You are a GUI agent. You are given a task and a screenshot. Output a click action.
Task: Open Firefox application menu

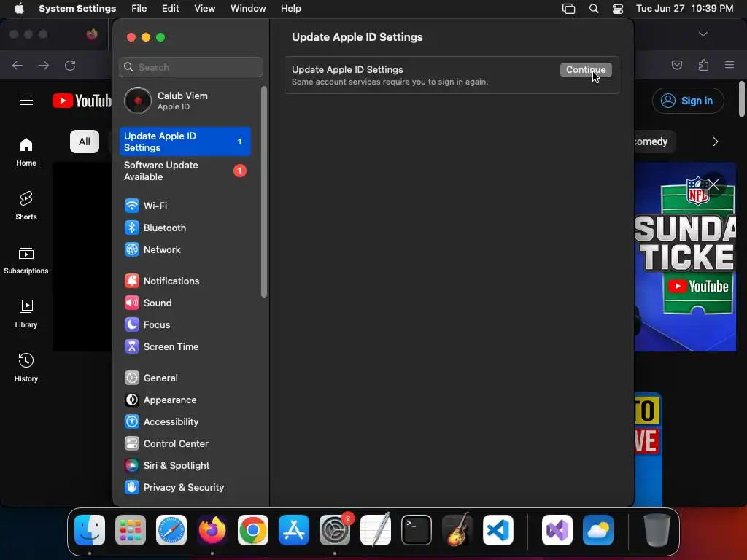tap(729, 65)
